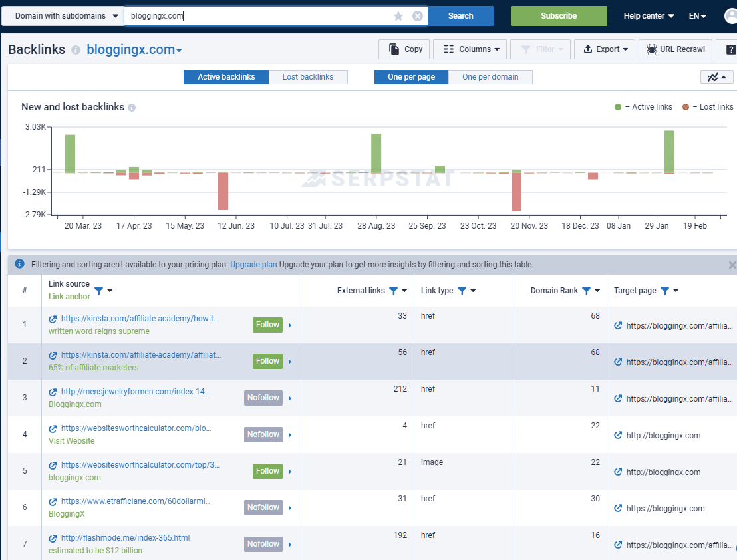Image resolution: width=737 pixels, height=560 pixels.
Task: Open external link icon for etrafficlane row
Action: coord(53,502)
